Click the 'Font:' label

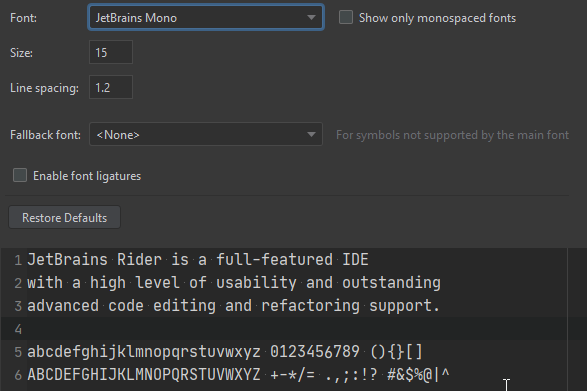click(x=23, y=18)
